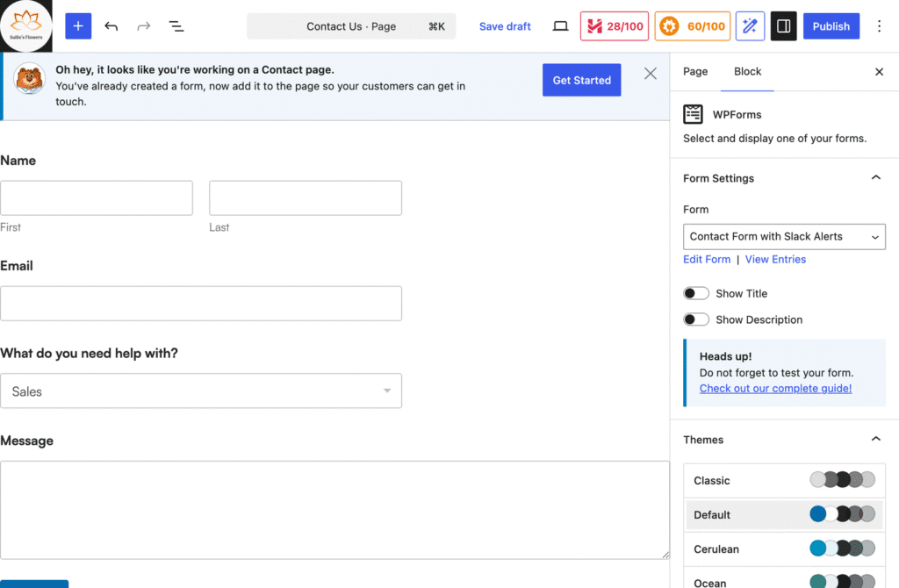Select the Ocean theme

pyautogui.click(x=784, y=578)
